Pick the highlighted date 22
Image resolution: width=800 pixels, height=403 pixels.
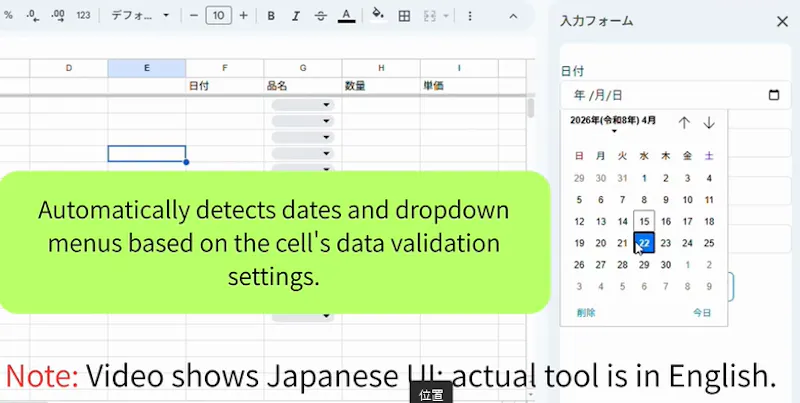[644, 243]
